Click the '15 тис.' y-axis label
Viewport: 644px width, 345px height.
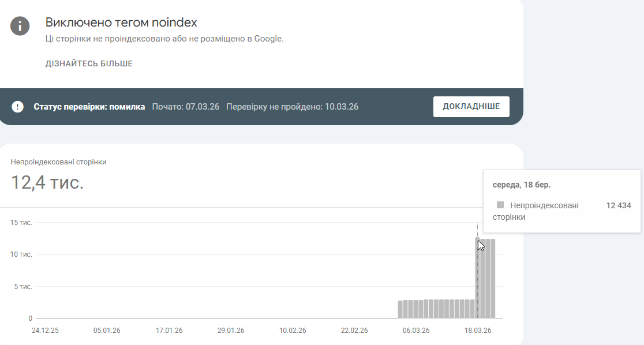point(21,223)
